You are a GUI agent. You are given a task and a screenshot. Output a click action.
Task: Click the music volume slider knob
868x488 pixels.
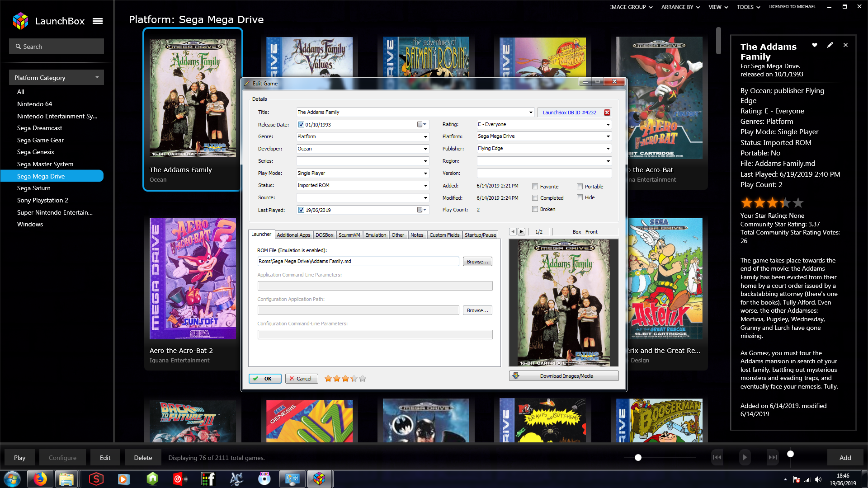[790, 454]
